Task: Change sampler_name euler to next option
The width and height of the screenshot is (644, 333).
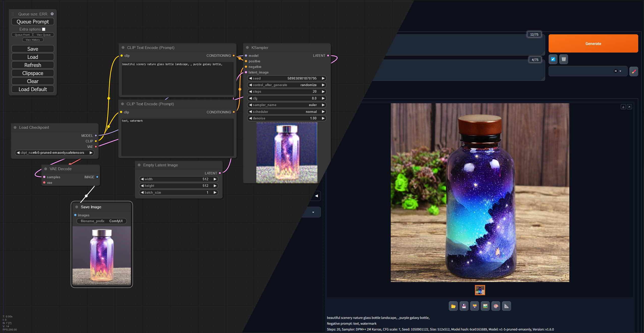Action: 323,105
